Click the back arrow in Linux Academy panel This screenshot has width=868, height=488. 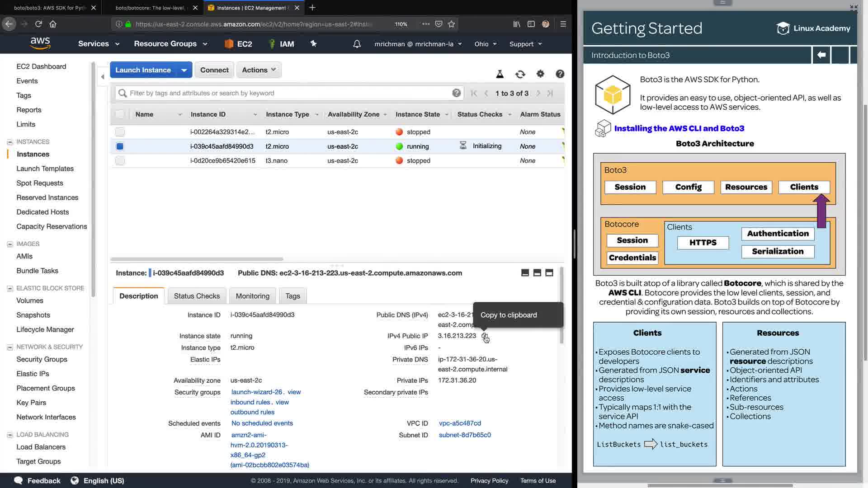(x=821, y=55)
